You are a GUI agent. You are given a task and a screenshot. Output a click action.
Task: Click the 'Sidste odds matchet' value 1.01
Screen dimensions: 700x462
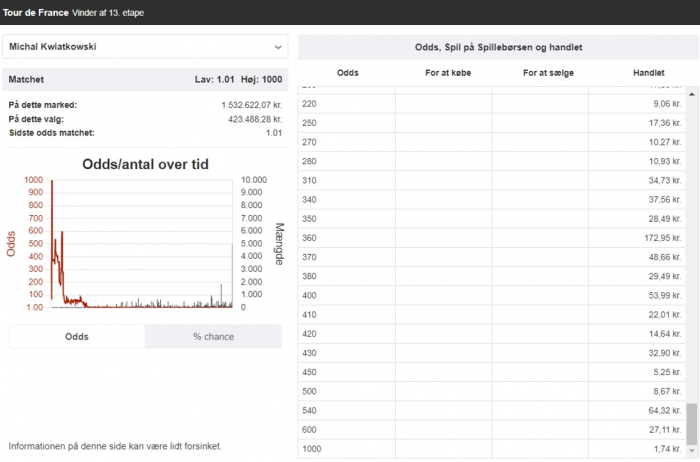(x=273, y=132)
